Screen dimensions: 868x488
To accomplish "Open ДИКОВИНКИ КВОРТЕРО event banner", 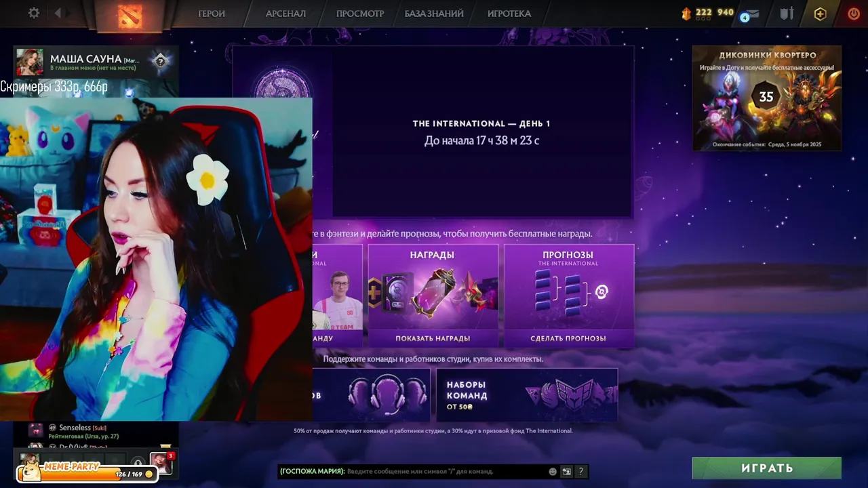I will pos(767,98).
